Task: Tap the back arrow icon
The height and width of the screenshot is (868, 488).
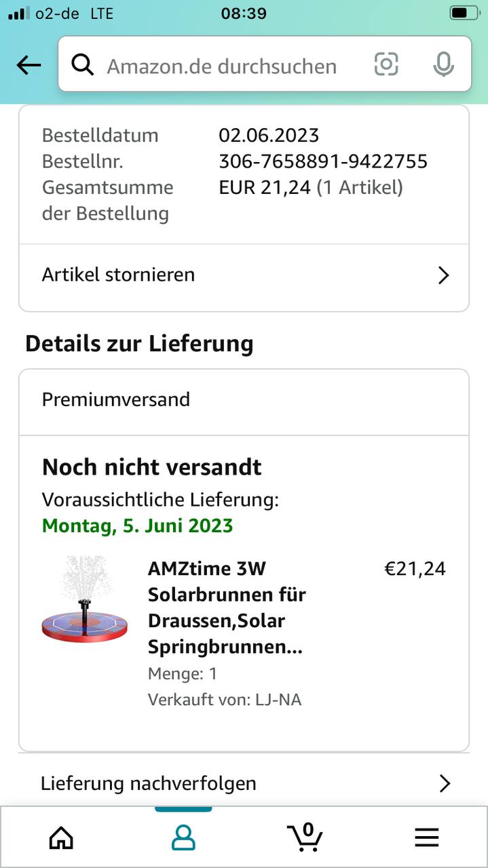Action: (x=29, y=65)
